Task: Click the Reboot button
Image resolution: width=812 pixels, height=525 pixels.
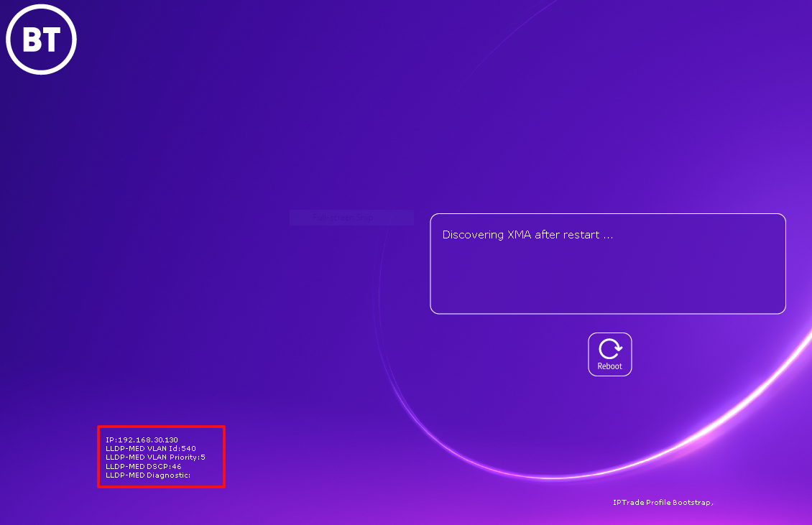Action: click(x=609, y=354)
